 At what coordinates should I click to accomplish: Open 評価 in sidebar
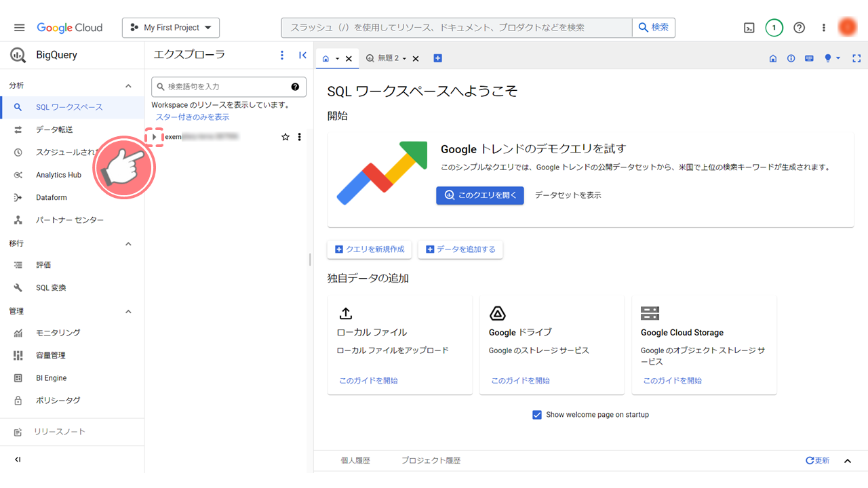pyautogui.click(x=72, y=265)
